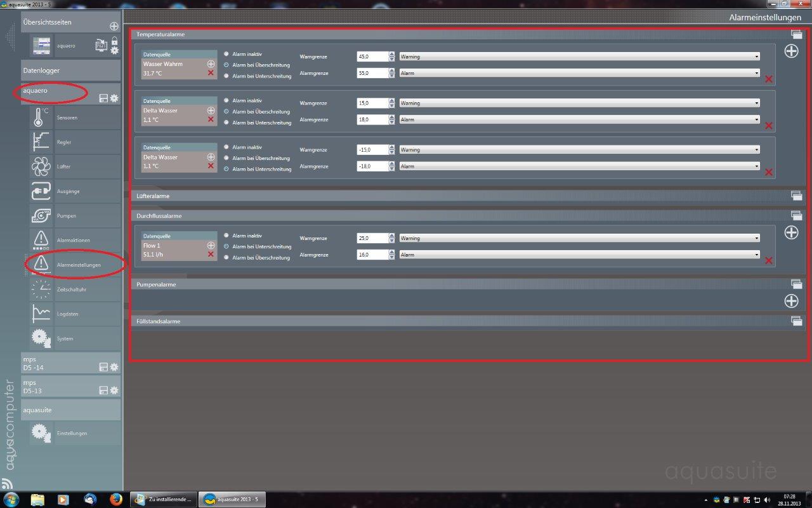Save the mps D5-13 device settings
Viewport: 812px width, 508px height.
tap(103, 390)
